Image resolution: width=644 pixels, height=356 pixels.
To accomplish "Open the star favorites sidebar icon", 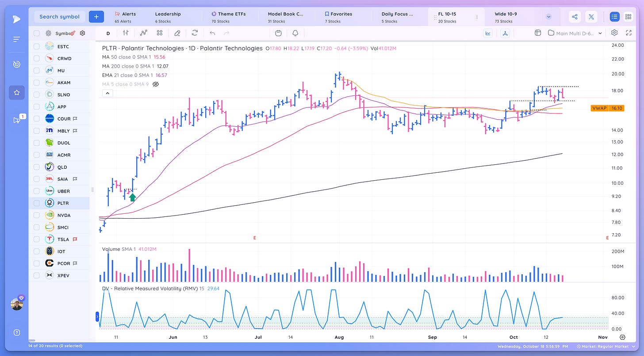I will pos(16,93).
